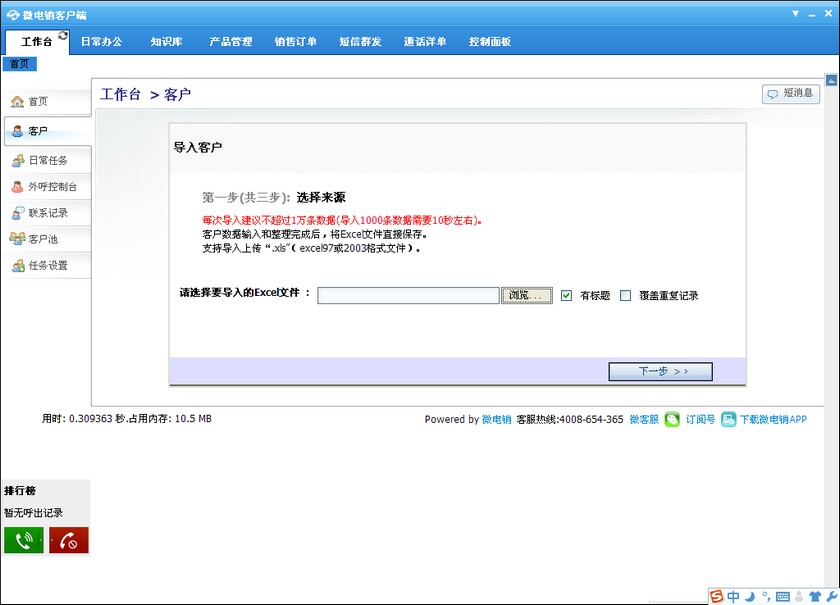
Task: Select the blue 首页 sub-tab
Action: 20,64
